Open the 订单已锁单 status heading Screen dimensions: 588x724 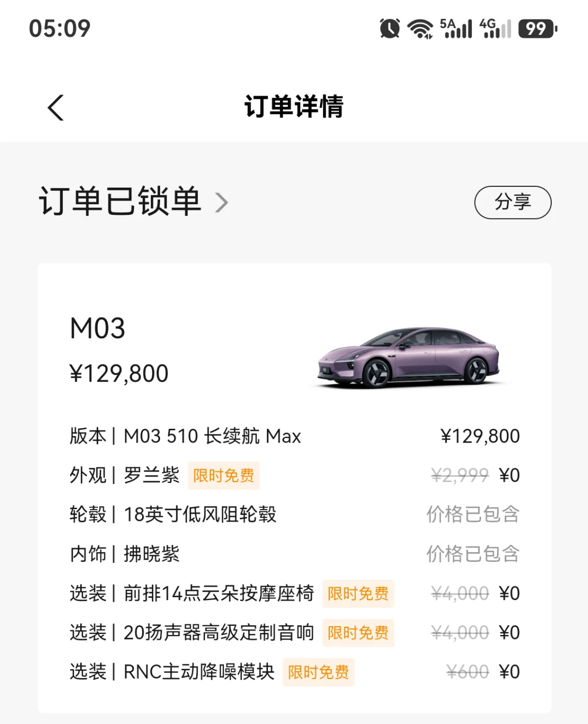(120, 201)
